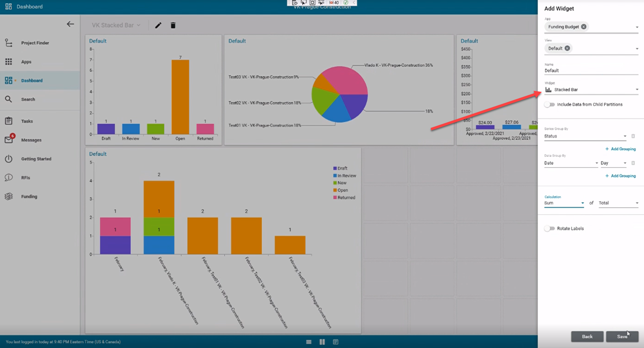Open the Calculation Sum dropdown
This screenshot has height=348, width=644.
pos(564,203)
